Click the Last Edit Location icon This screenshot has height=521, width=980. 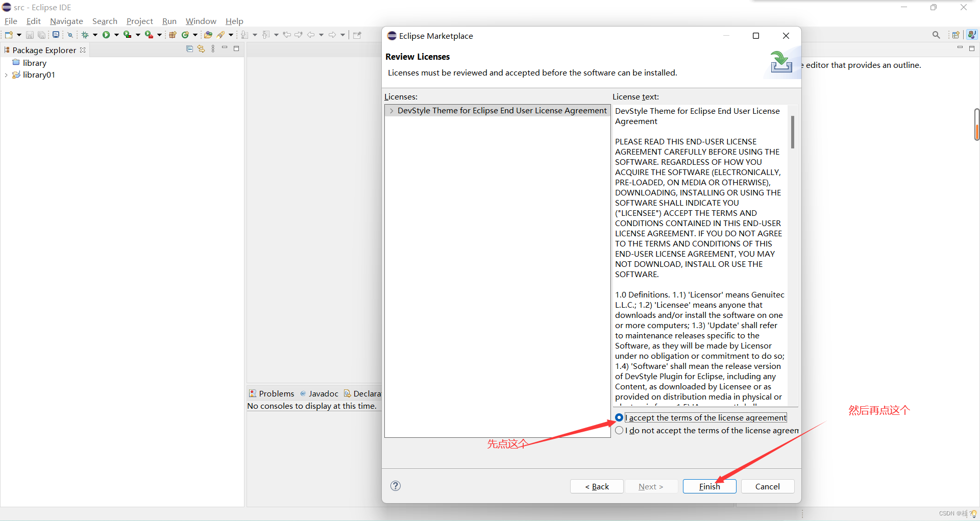(287, 35)
